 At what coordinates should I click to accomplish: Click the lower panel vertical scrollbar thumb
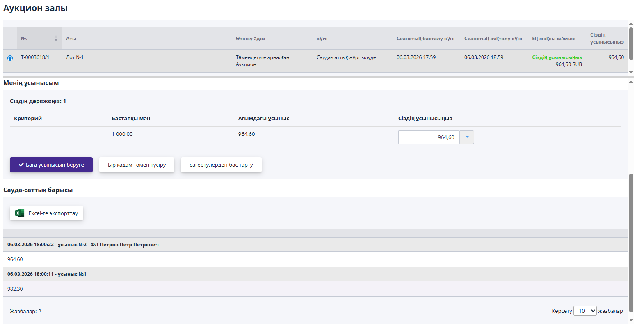(x=631, y=242)
